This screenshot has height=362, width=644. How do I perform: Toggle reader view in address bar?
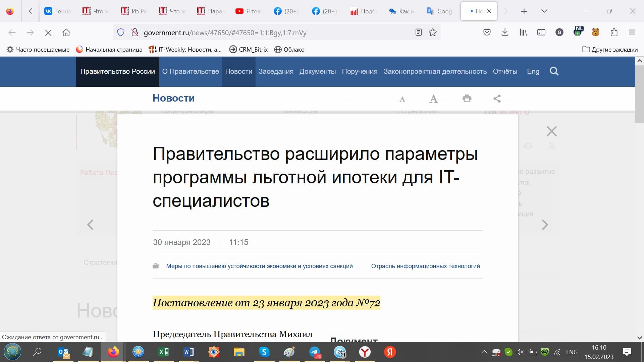pyautogui.click(x=418, y=33)
